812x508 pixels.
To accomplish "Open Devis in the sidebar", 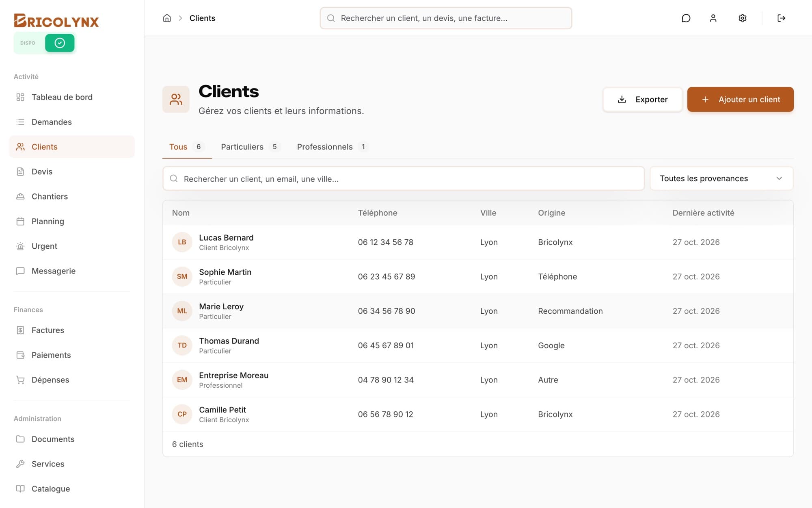I will (72, 172).
